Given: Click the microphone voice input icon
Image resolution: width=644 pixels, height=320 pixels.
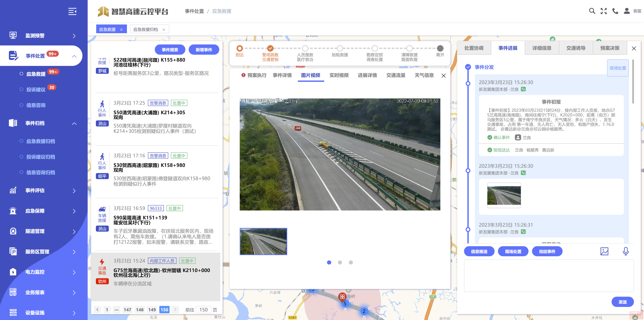Looking at the screenshot, I should click(626, 251).
